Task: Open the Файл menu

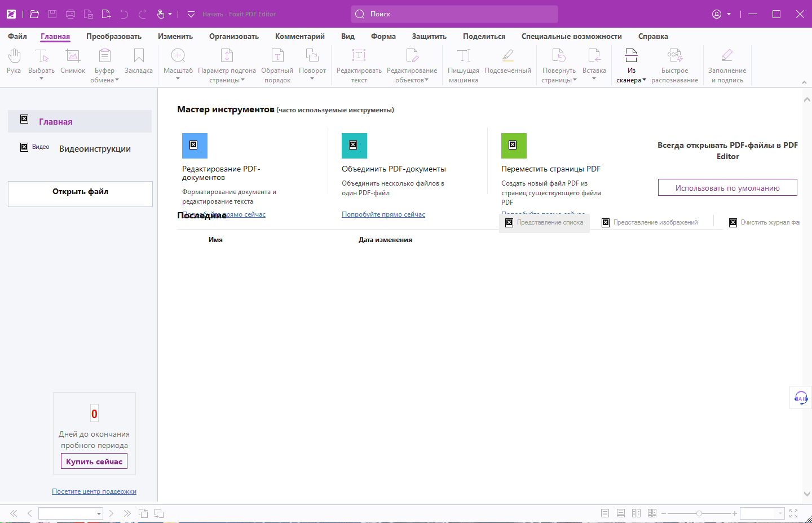Action: (x=17, y=36)
